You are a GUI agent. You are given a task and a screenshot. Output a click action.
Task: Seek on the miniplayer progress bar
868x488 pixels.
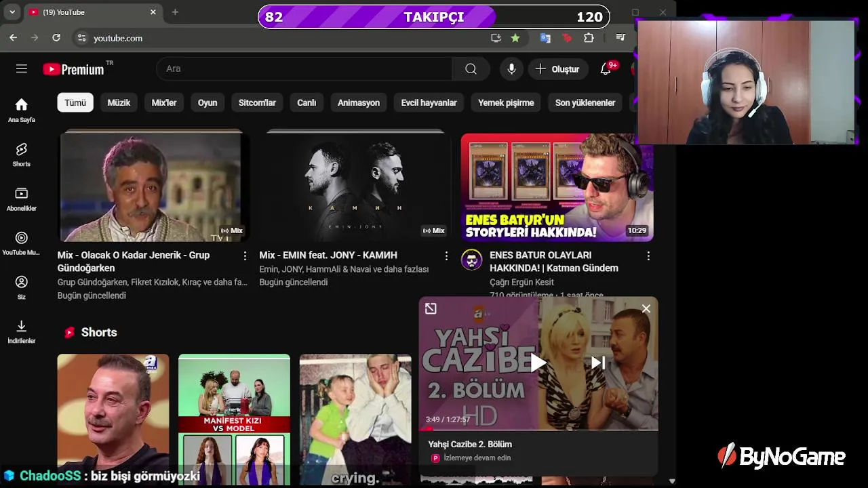tap(538, 429)
